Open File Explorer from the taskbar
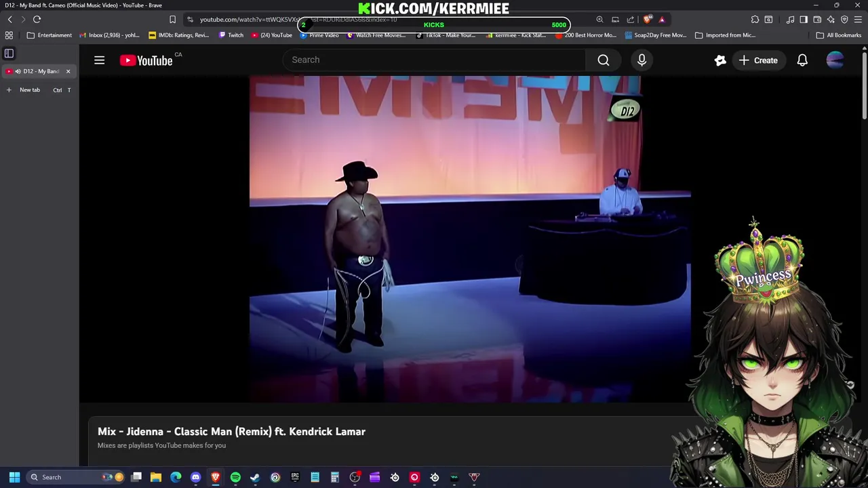This screenshot has height=488, width=868. [156, 477]
